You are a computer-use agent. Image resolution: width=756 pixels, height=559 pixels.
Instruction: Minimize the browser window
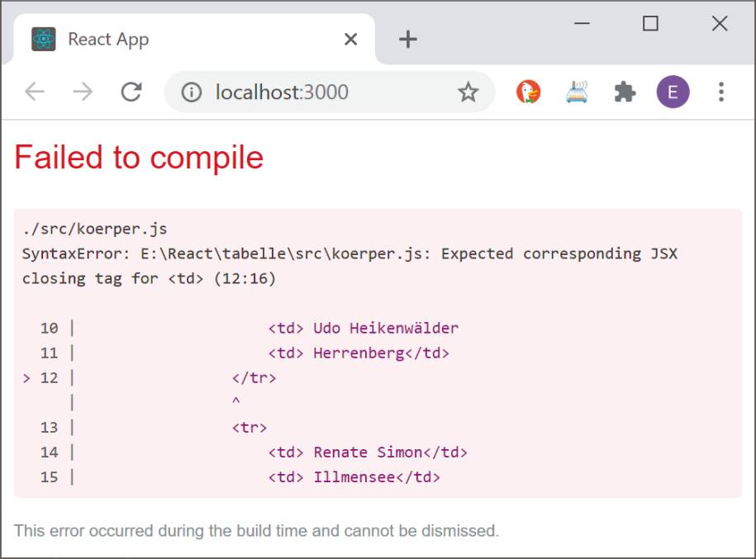(582, 23)
